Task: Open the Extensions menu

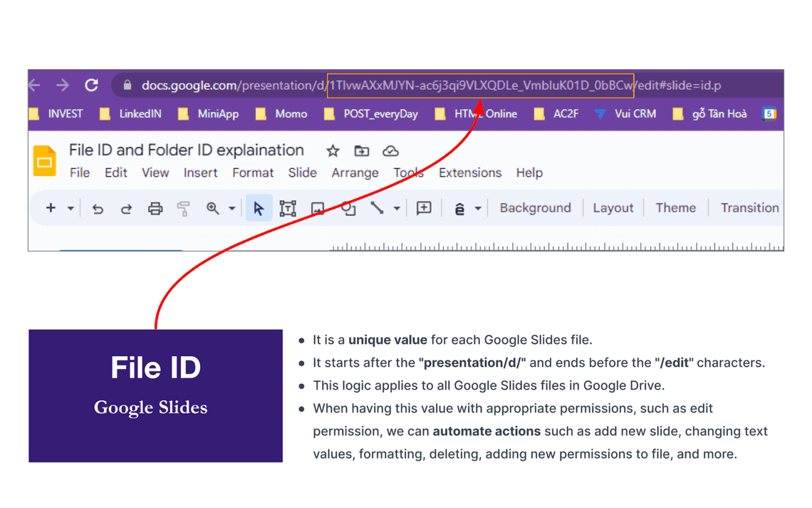Action: (469, 172)
